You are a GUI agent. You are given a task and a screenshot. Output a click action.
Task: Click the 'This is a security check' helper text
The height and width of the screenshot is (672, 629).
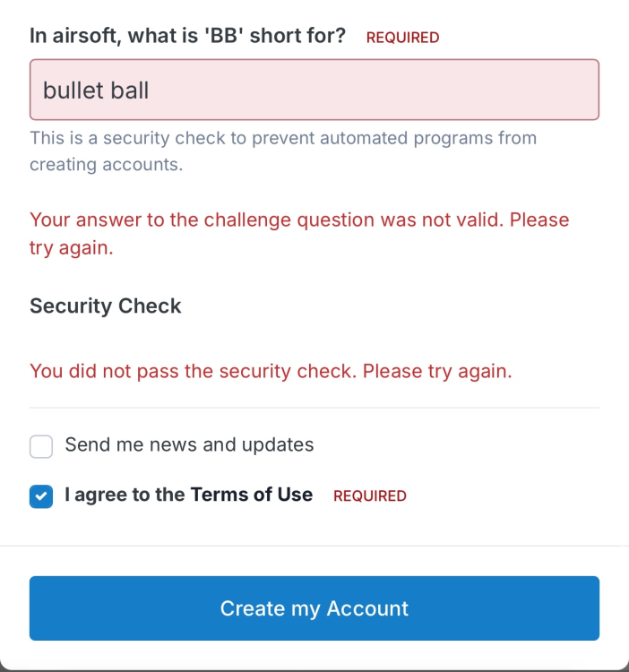282,151
